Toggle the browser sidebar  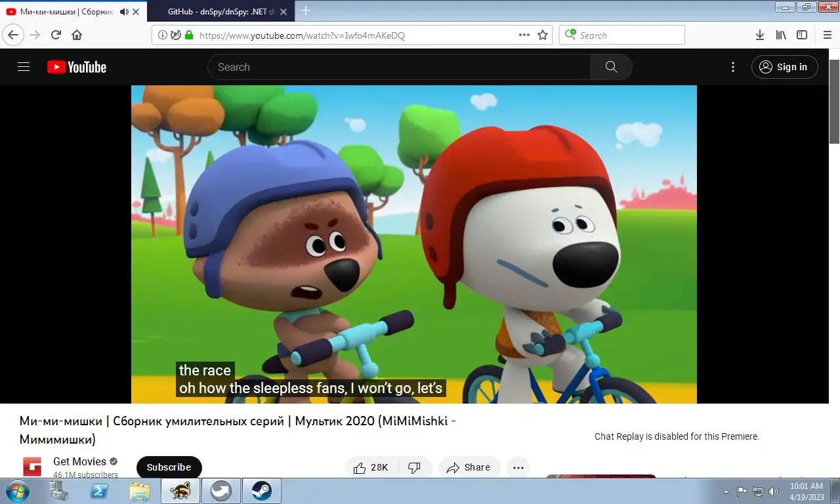(802, 35)
